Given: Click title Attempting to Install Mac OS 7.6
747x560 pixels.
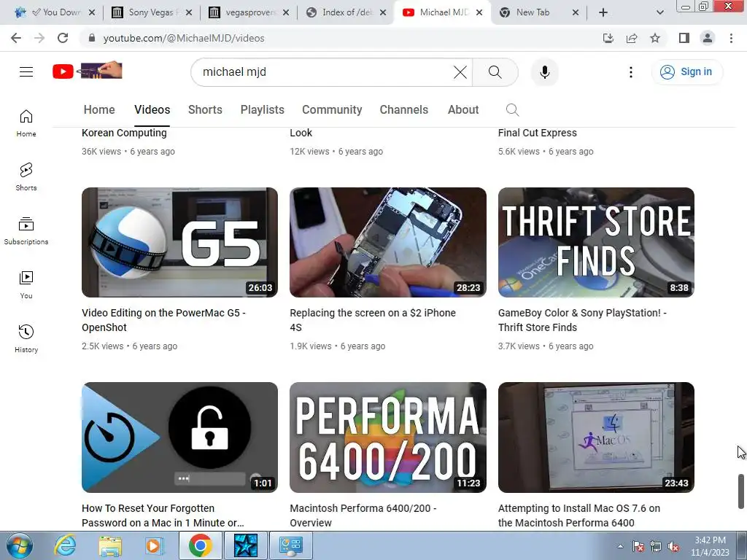Looking at the screenshot, I should point(578,516).
